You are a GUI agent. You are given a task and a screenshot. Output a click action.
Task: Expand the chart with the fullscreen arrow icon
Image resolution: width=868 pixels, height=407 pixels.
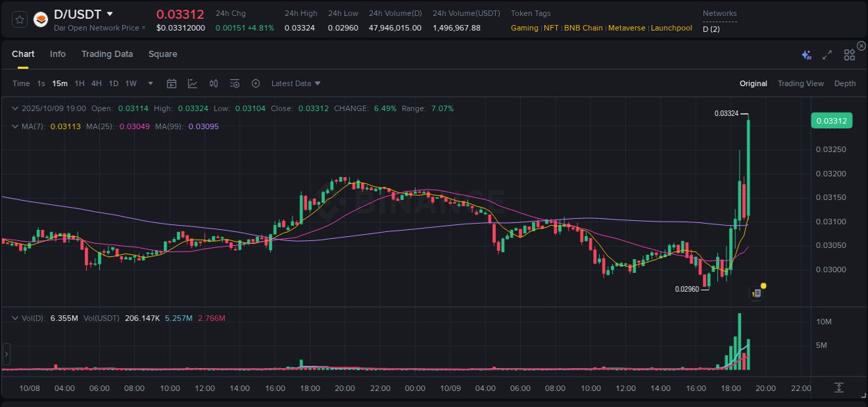click(x=826, y=54)
